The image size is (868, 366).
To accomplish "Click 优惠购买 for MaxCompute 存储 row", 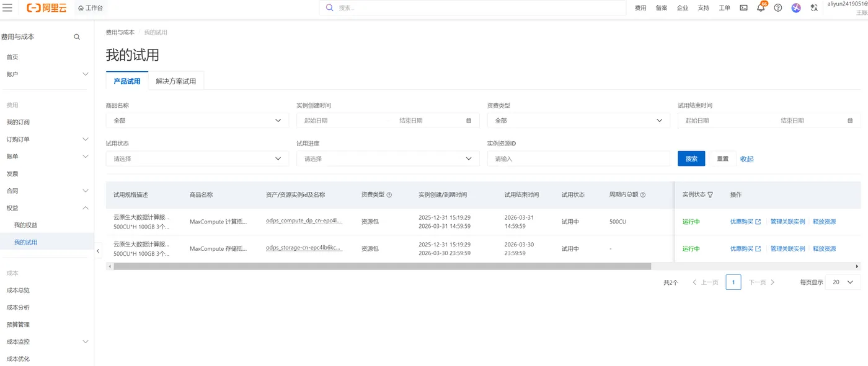I will [745, 249].
